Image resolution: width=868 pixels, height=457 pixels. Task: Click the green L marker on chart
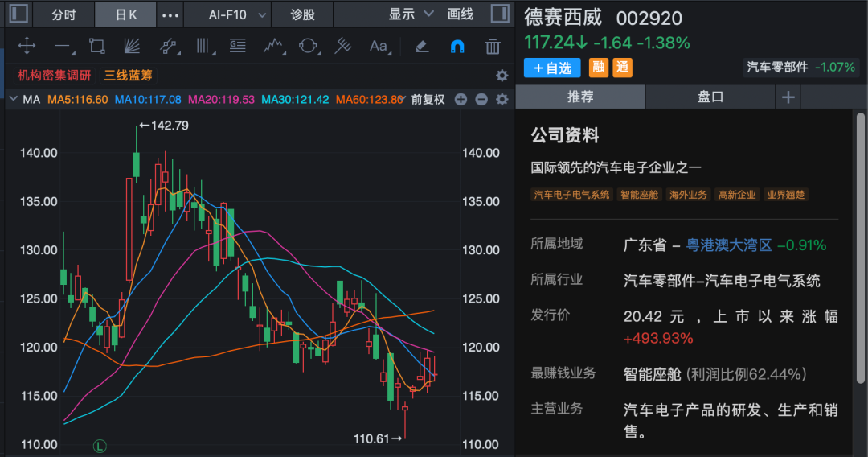(x=100, y=446)
